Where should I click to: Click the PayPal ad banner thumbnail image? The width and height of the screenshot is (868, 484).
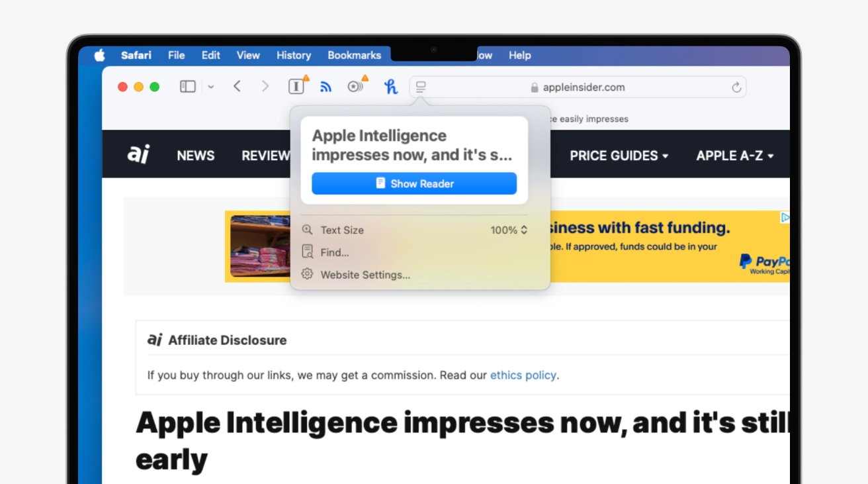(x=260, y=246)
